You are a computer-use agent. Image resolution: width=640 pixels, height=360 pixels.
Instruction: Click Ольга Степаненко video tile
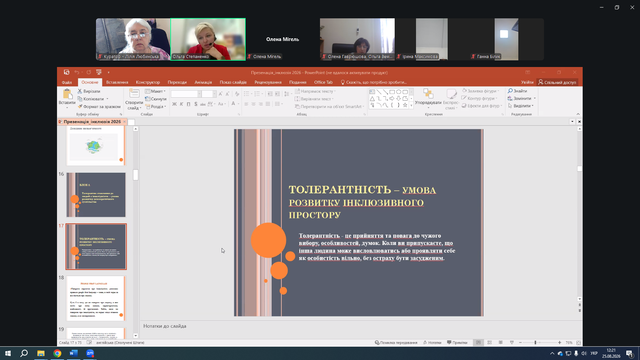(208, 39)
